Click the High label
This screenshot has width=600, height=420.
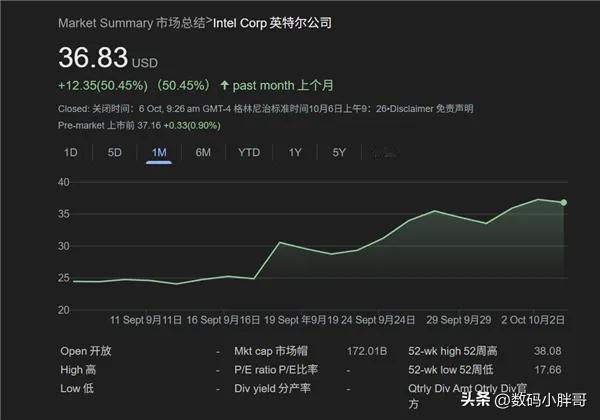(78, 370)
